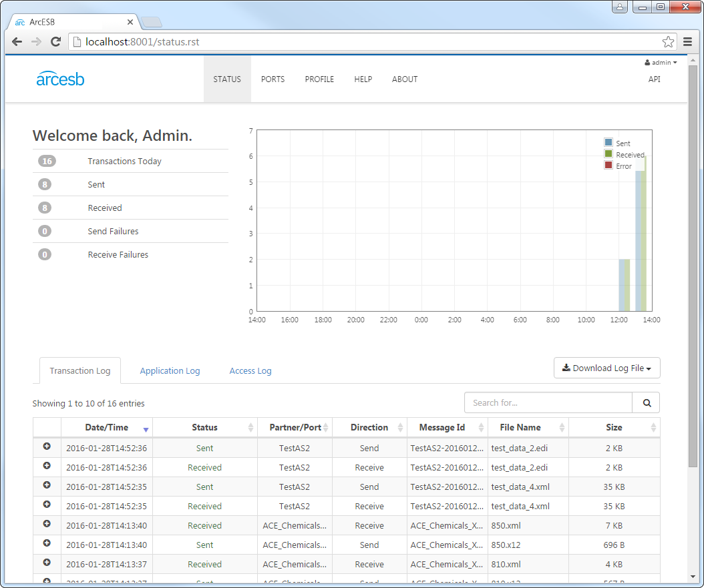The height and width of the screenshot is (588, 704).
Task: Refresh the page with the browser reload icon
Action: point(55,41)
